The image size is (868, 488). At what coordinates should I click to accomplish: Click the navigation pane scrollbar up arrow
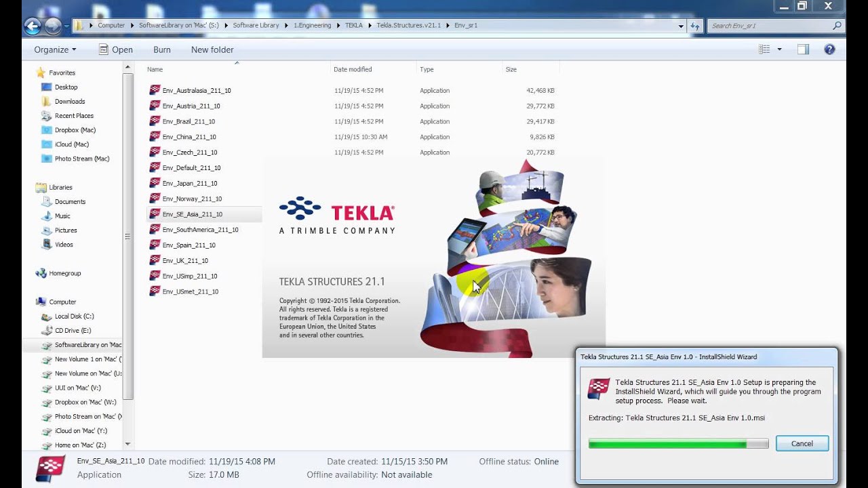point(128,68)
